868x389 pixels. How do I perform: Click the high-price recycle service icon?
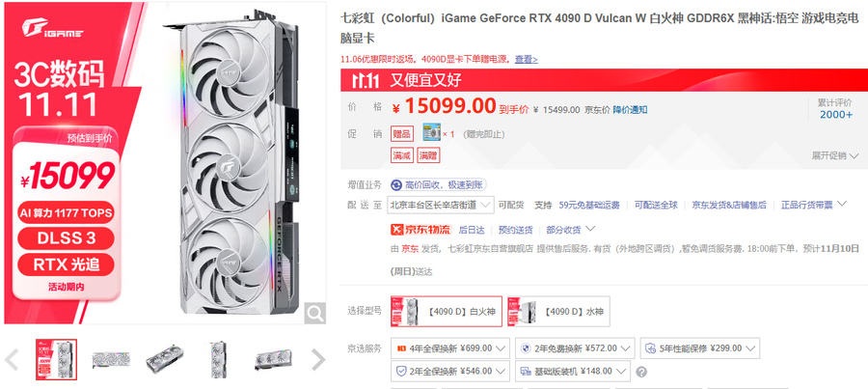click(x=396, y=185)
